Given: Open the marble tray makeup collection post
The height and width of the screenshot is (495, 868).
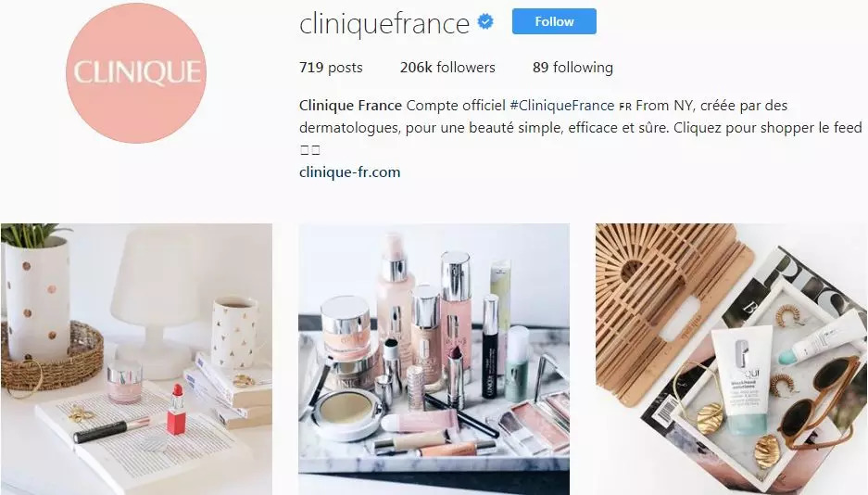Looking at the screenshot, I should tap(434, 359).
